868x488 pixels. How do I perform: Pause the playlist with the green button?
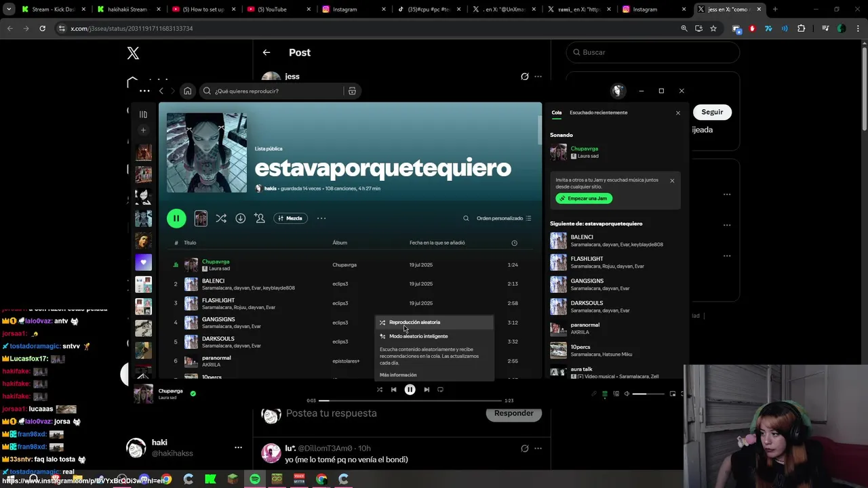click(176, 218)
